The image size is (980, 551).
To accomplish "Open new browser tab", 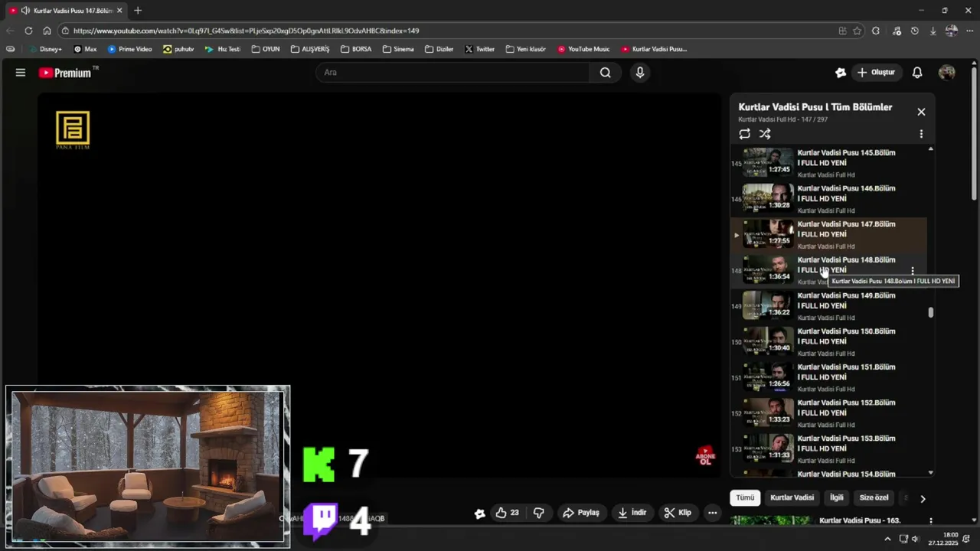I will [138, 11].
